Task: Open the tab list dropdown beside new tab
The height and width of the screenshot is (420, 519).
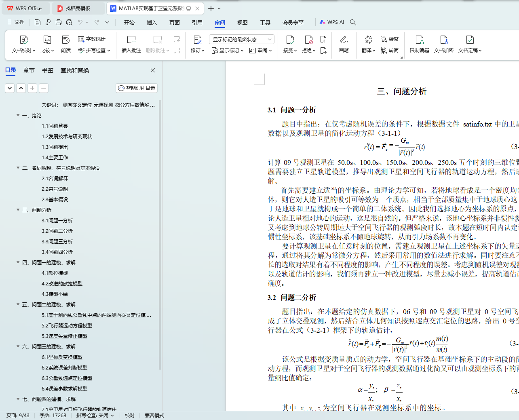Action: tap(219, 8)
